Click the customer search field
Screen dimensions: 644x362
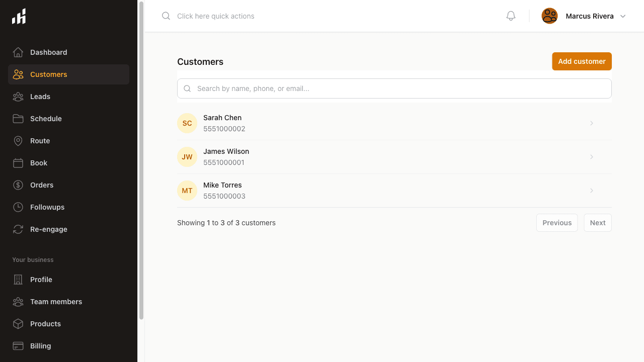[x=394, y=88]
